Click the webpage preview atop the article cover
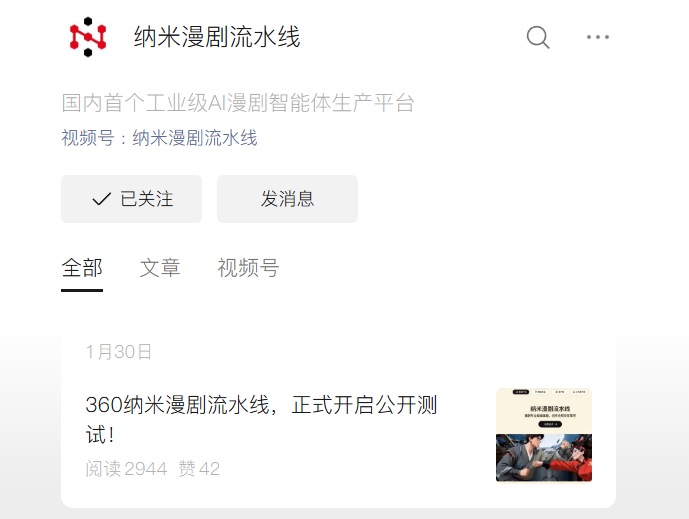Viewport: 689px width, 519px height. 544,411
